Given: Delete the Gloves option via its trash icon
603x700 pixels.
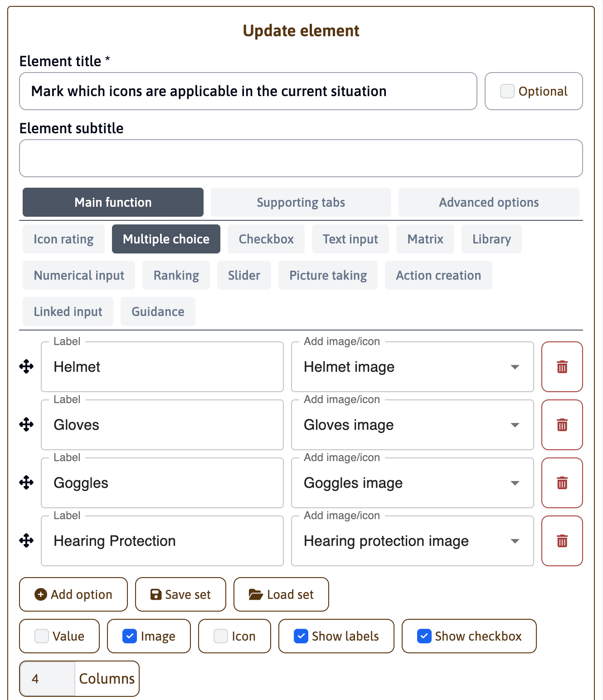Looking at the screenshot, I should click(x=562, y=425).
